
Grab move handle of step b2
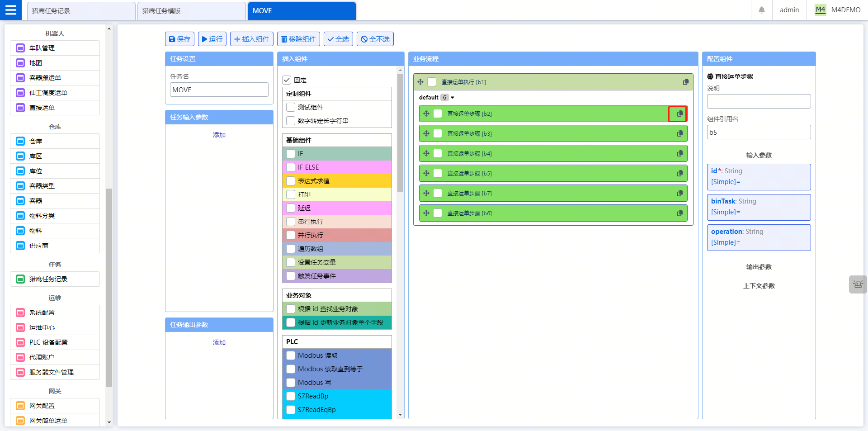click(x=426, y=114)
